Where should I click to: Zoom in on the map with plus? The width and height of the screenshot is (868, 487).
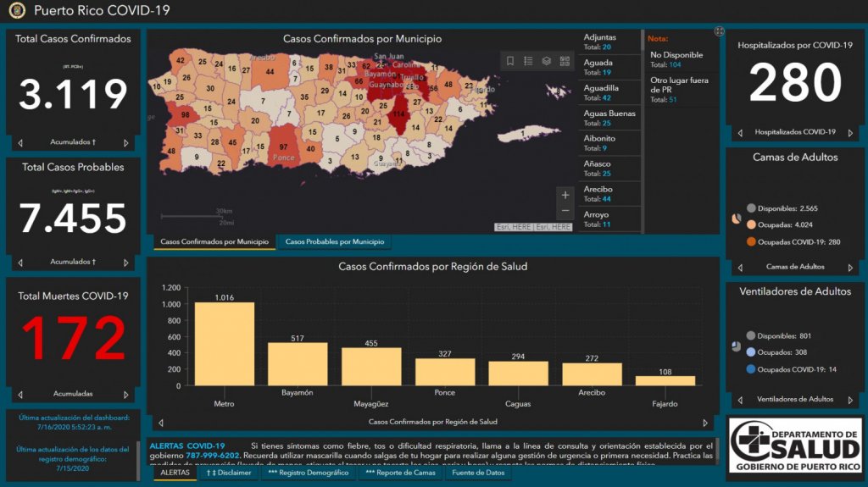tap(565, 195)
